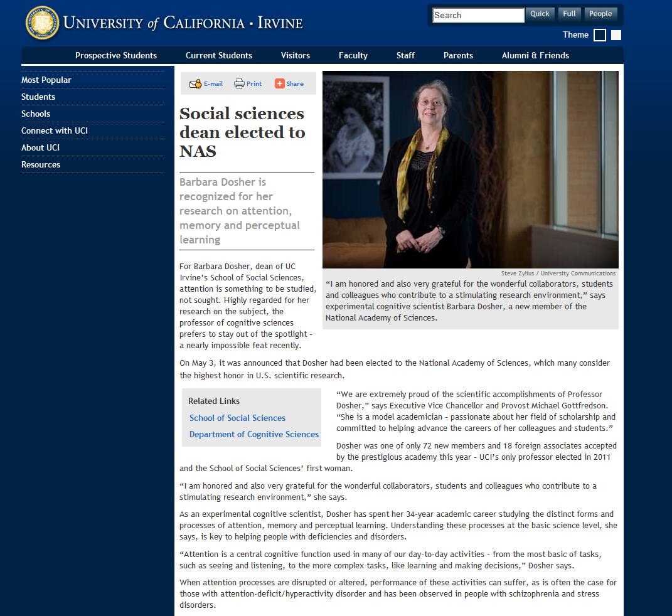Select the white theme swatch

point(616,35)
